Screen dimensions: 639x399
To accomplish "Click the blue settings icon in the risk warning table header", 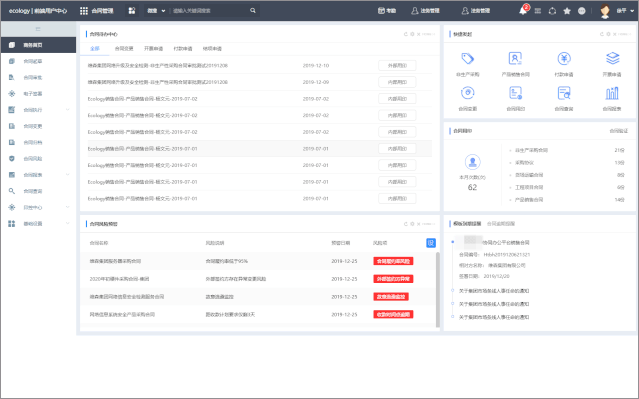I will click(431, 243).
